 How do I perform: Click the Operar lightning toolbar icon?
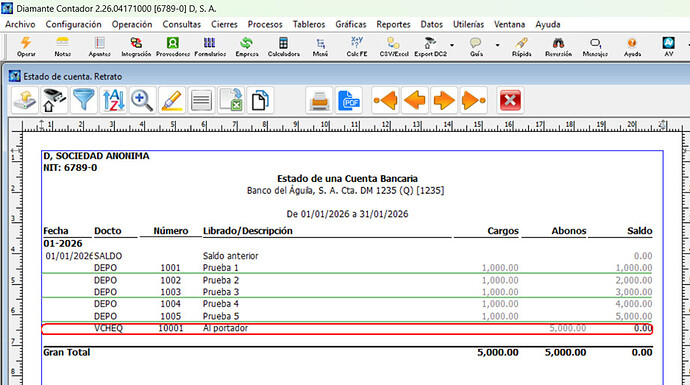(x=26, y=47)
